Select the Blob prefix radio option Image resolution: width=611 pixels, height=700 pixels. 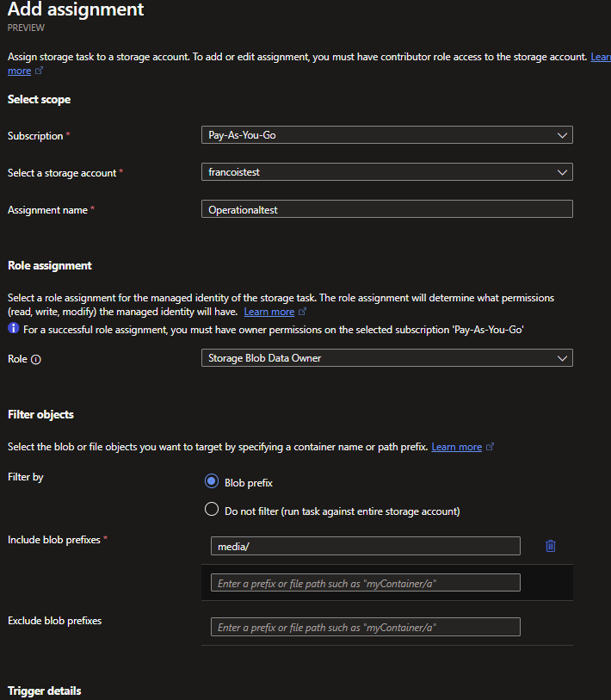point(212,481)
